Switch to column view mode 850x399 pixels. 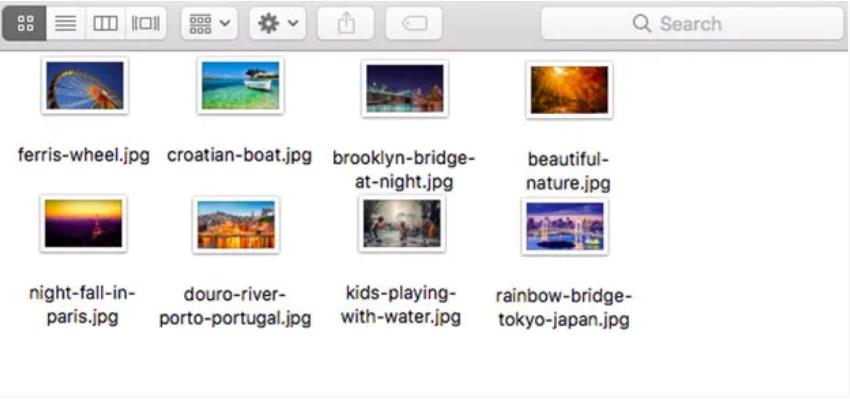click(105, 23)
